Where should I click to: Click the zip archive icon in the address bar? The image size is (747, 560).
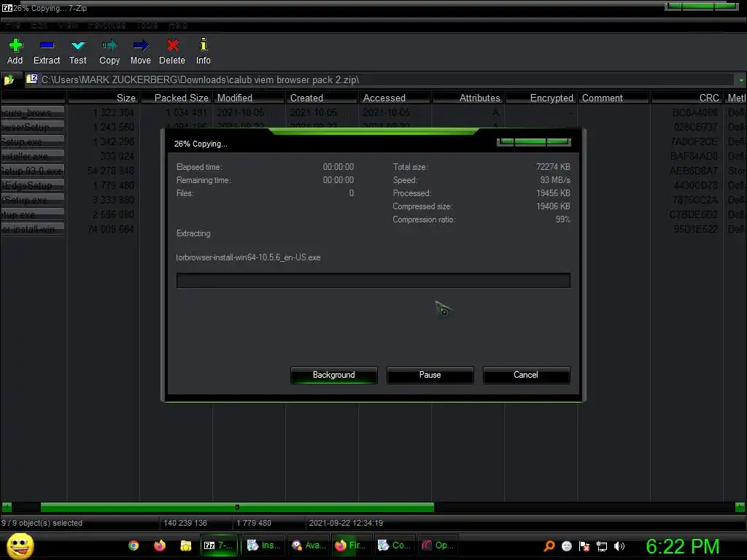[x=32, y=79]
